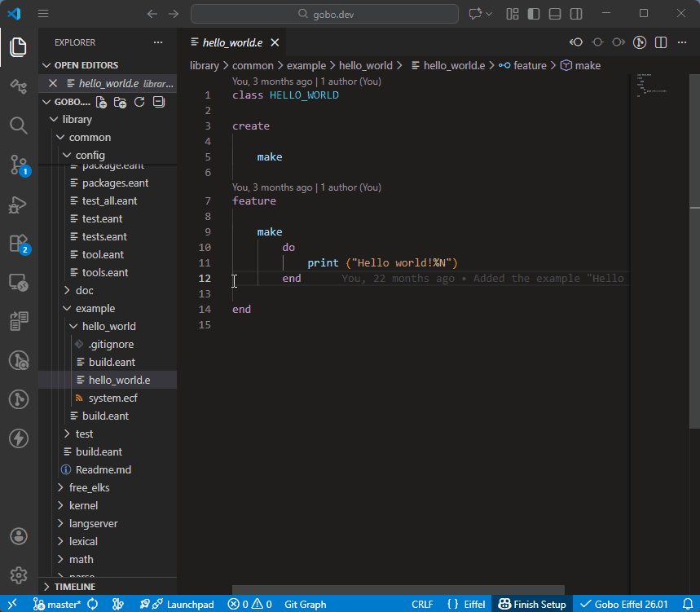This screenshot has width=700, height=612.
Task: Click Finish Setup in status bar
Action: pyautogui.click(x=533, y=604)
